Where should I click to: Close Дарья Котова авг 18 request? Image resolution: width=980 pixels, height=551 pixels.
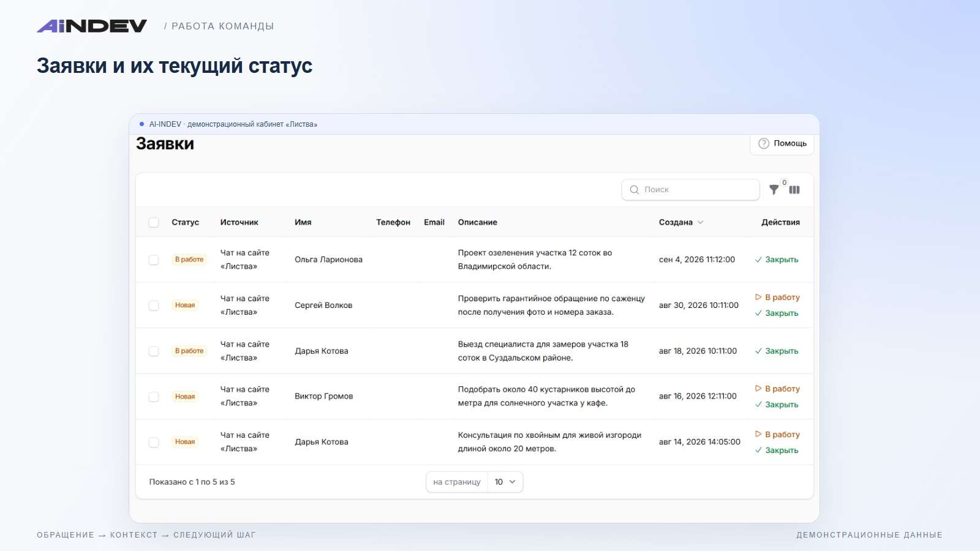pyautogui.click(x=777, y=351)
